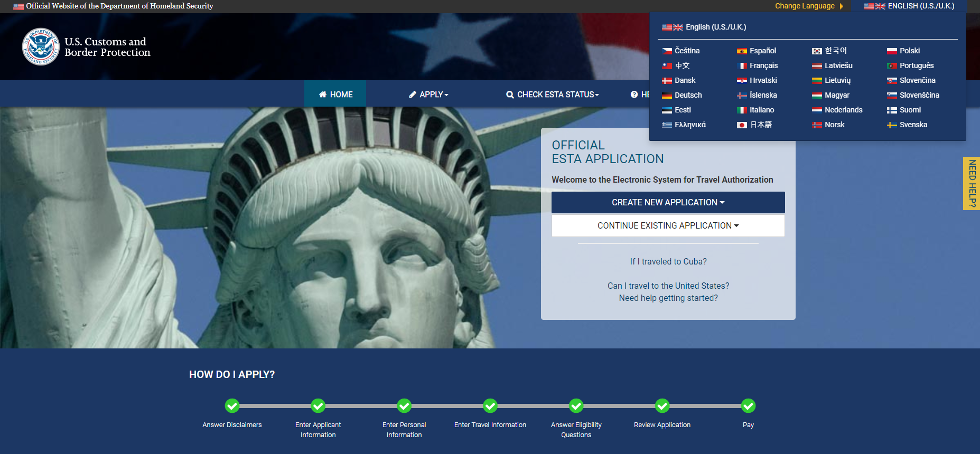Click the Spanish flag next to Español
The width and height of the screenshot is (980, 454).
[x=742, y=51]
